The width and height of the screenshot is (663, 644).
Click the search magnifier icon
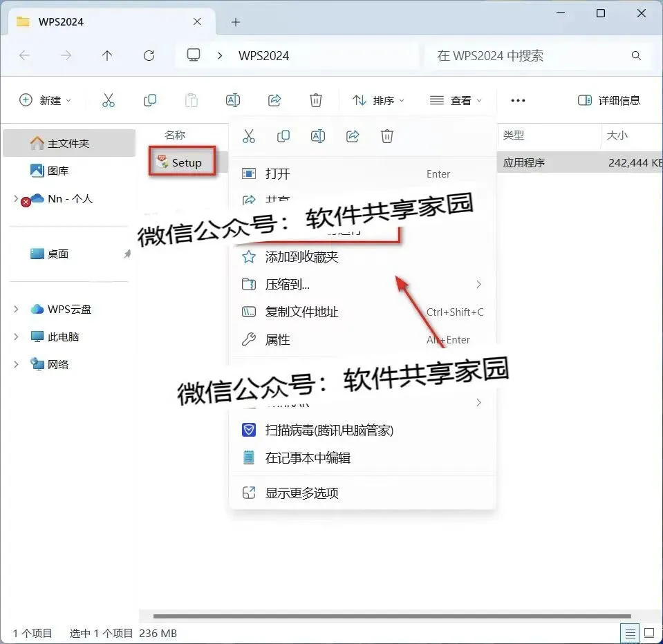[x=636, y=55]
